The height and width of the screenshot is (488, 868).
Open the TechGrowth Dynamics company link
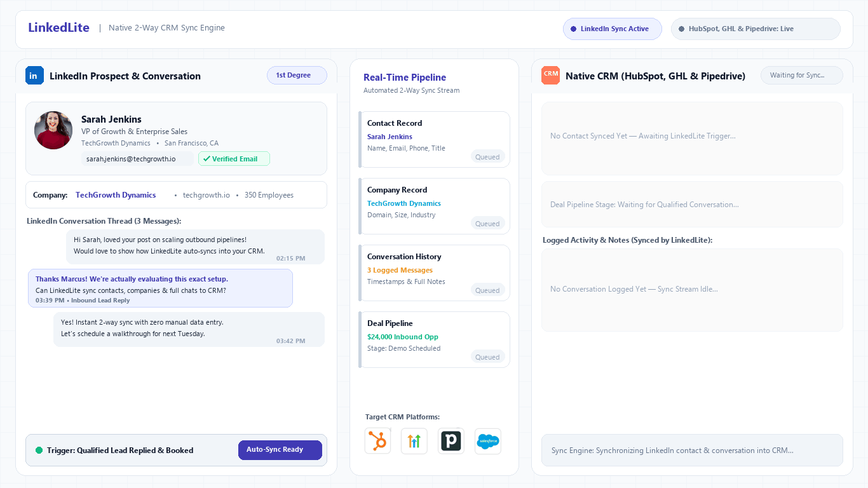tap(116, 195)
